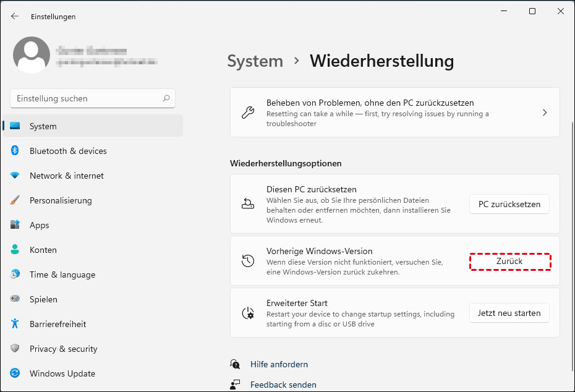Click the Feedback senden person icon
Image resolution: width=575 pixels, height=392 pixels.
(235, 385)
